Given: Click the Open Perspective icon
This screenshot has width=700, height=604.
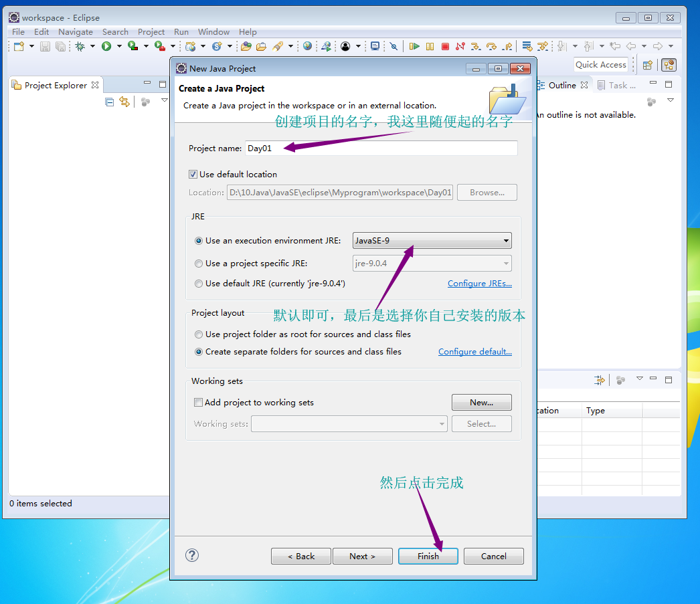Looking at the screenshot, I should pos(648,65).
